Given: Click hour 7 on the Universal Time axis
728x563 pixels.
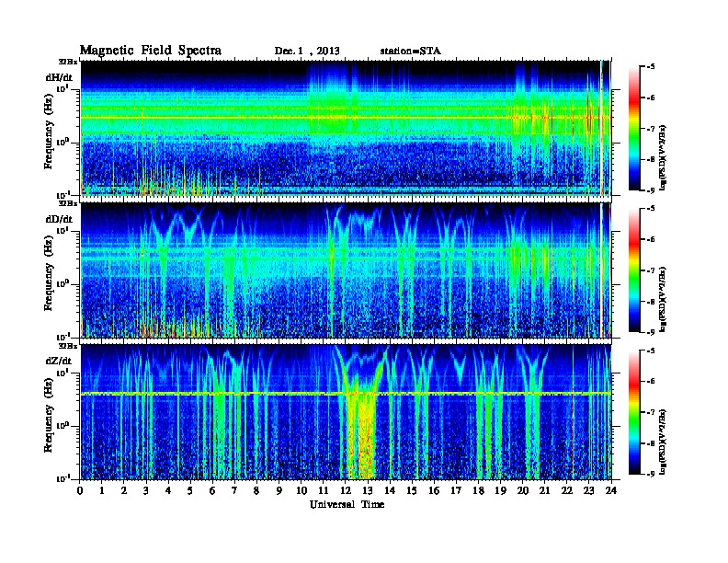Looking at the screenshot, I should click(x=234, y=490).
